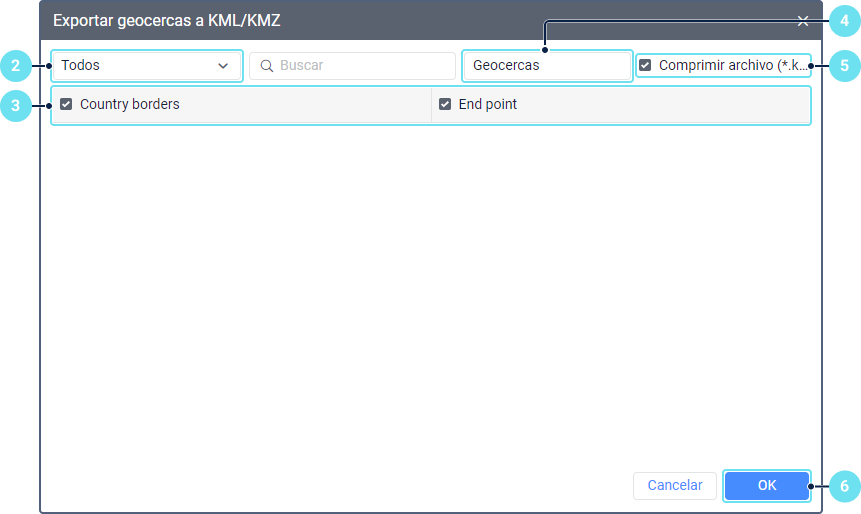Screen dimensions: 861x514
Task: Focus the Buscar search field
Action: (x=353, y=66)
